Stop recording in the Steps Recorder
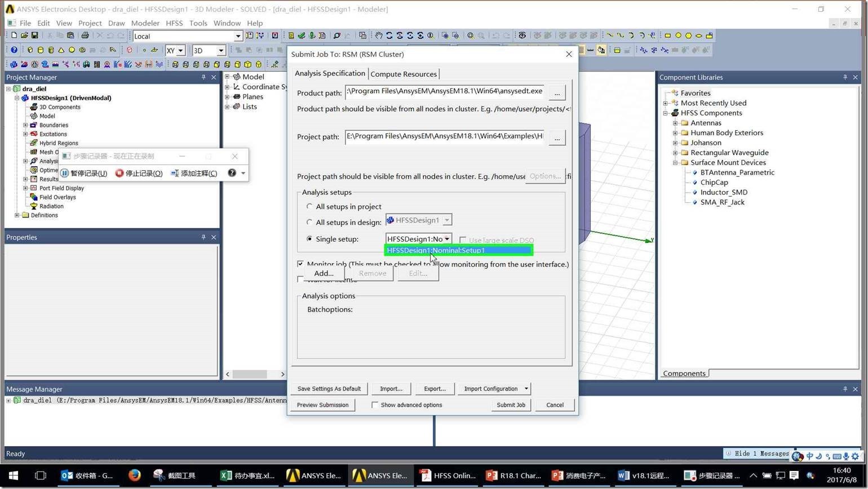This screenshot has width=868, height=489. 139,173
